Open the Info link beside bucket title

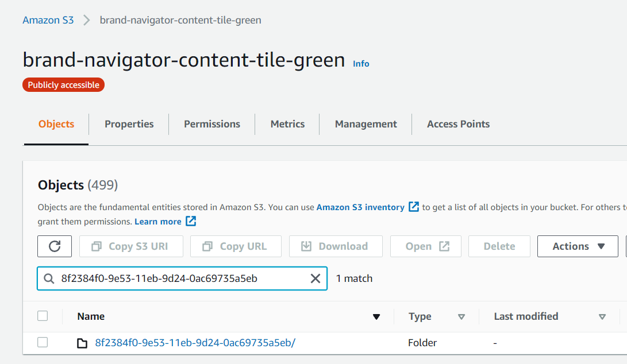(361, 64)
